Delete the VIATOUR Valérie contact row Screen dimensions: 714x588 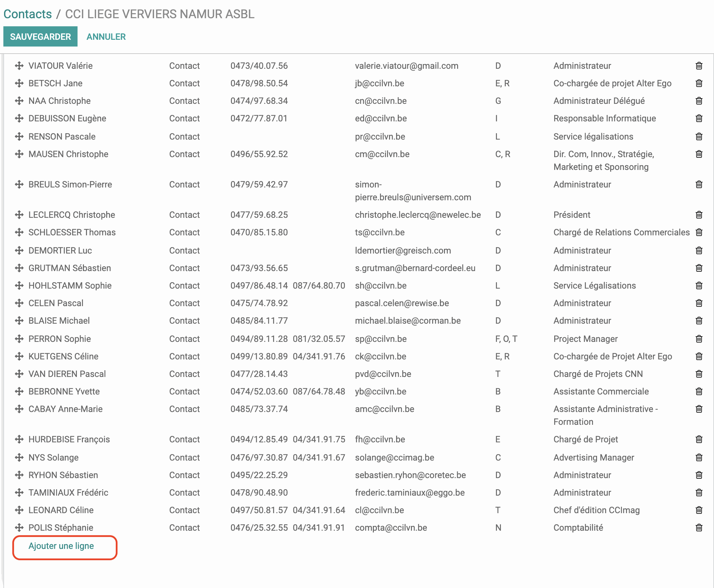point(699,66)
